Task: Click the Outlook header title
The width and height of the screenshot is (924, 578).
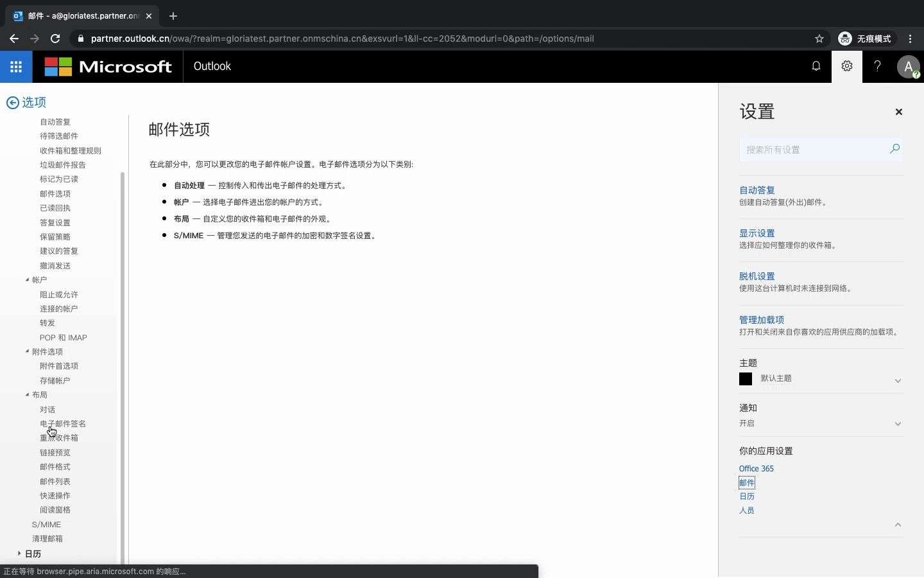Action: [212, 66]
